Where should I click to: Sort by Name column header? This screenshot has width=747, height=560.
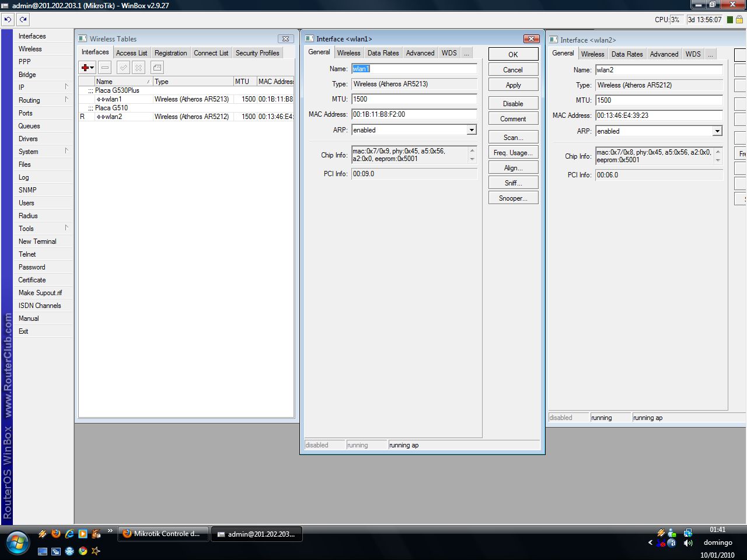pos(123,82)
